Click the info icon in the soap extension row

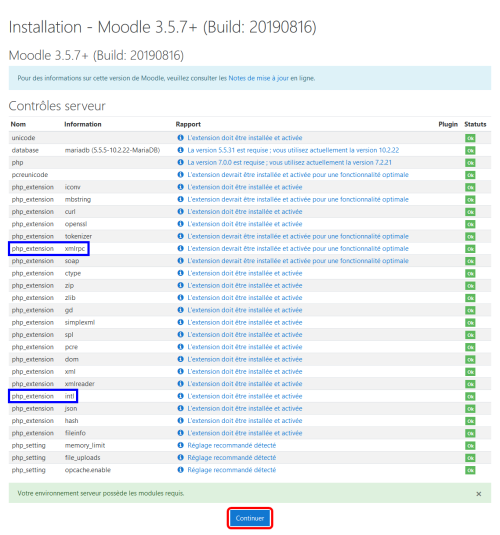(181, 260)
